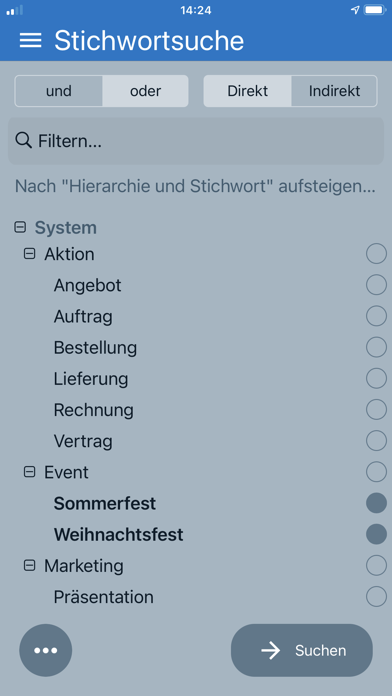The width and height of the screenshot is (392, 696).
Task: Collapse the Aktion group
Action: (x=29, y=254)
